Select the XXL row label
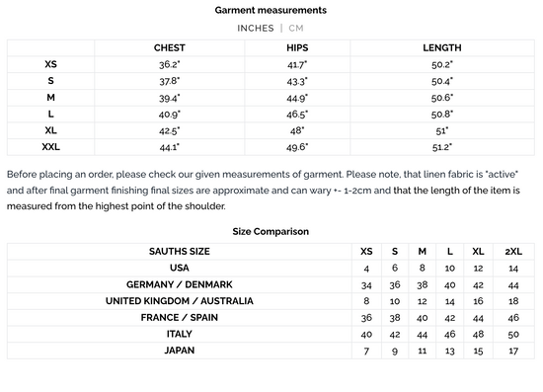Image resolution: width=543 pixels, height=392 pixels. (x=50, y=147)
